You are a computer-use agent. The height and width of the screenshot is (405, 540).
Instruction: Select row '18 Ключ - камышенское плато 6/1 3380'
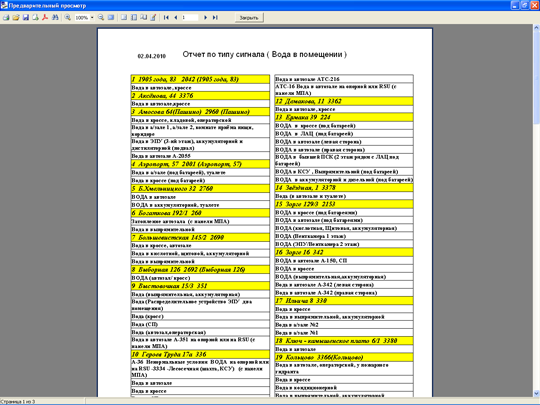344,341
